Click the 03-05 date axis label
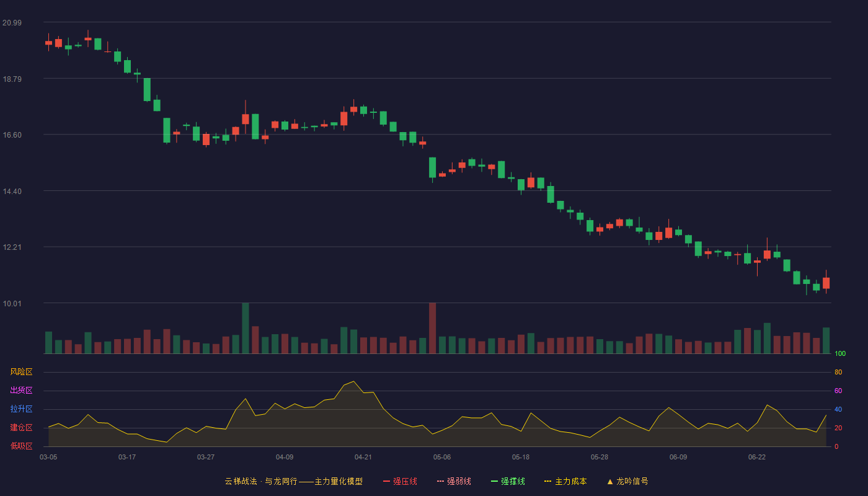This screenshot has height=496, width=868. click(48, 457)
